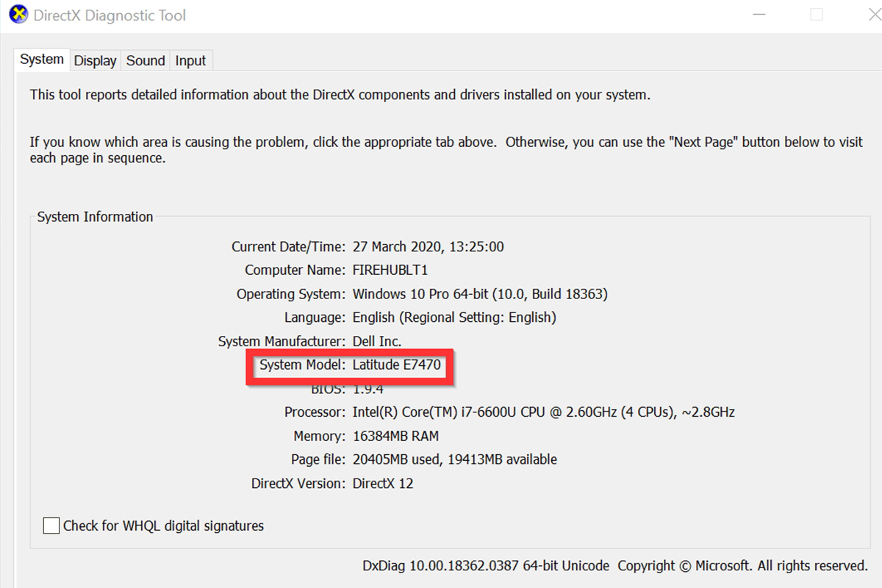Click the Page file value 20405MB used
Viewport: 882px width, 588px height.
[455, 459]
